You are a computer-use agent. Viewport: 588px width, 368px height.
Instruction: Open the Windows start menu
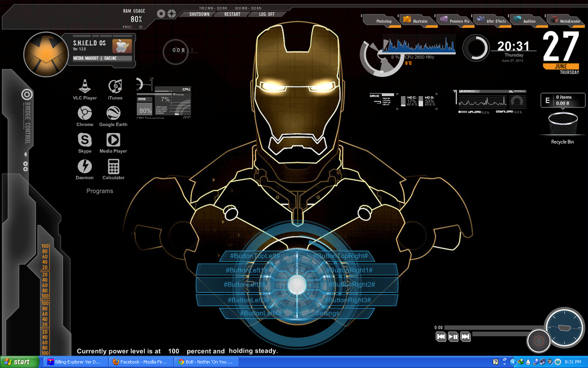point(18,362)
